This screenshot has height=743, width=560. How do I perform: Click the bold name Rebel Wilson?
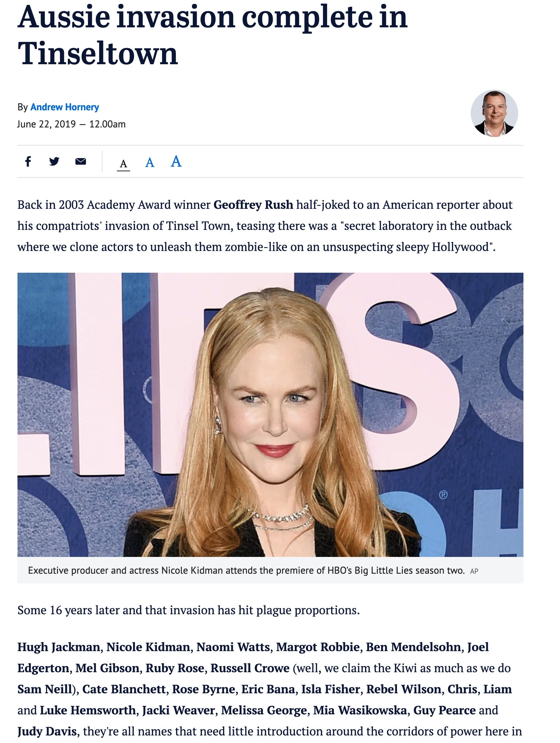pos(404,689)
